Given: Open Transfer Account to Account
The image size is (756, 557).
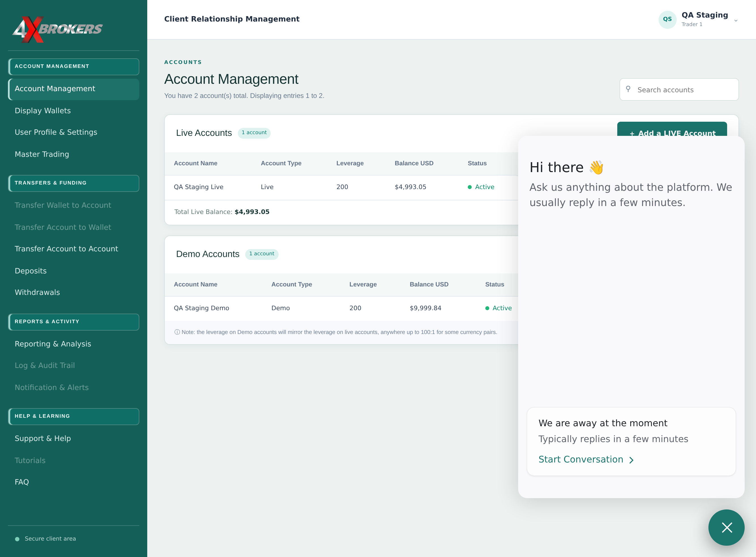Looking at the screenshot, I should (67, 249).
